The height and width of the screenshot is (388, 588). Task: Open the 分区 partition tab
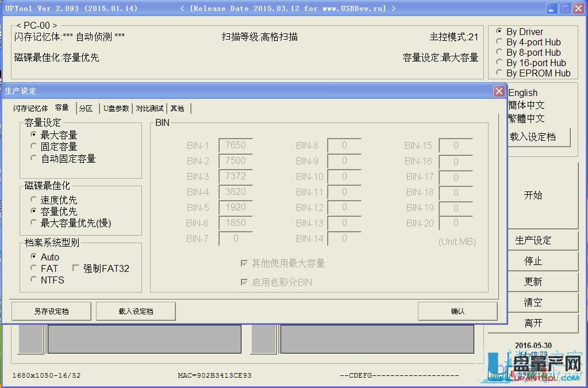[x=86, y=107]
